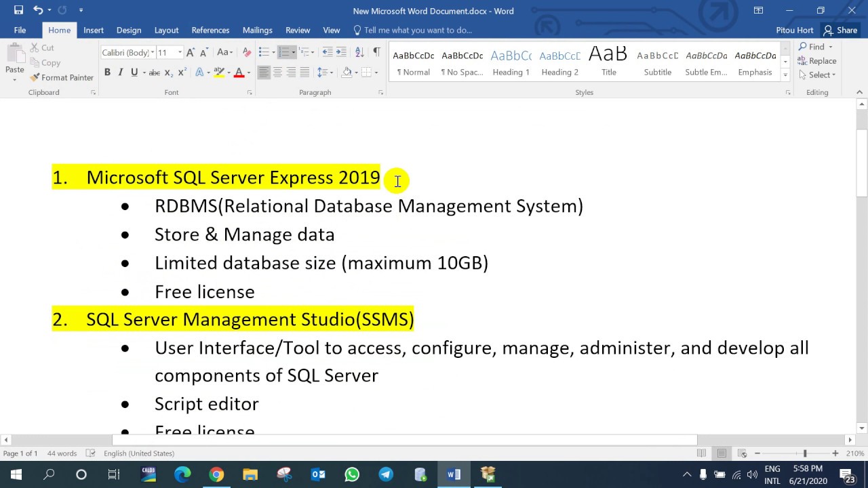This screenshot has width=868, height=488.
Task: Switch to the Mailings tab
Action: (x=258, y=30)
